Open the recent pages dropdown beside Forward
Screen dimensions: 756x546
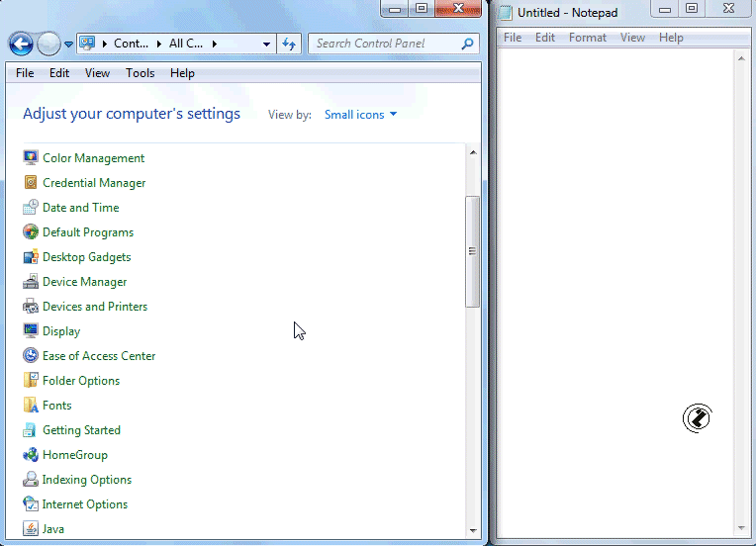[x=68, y=44]
